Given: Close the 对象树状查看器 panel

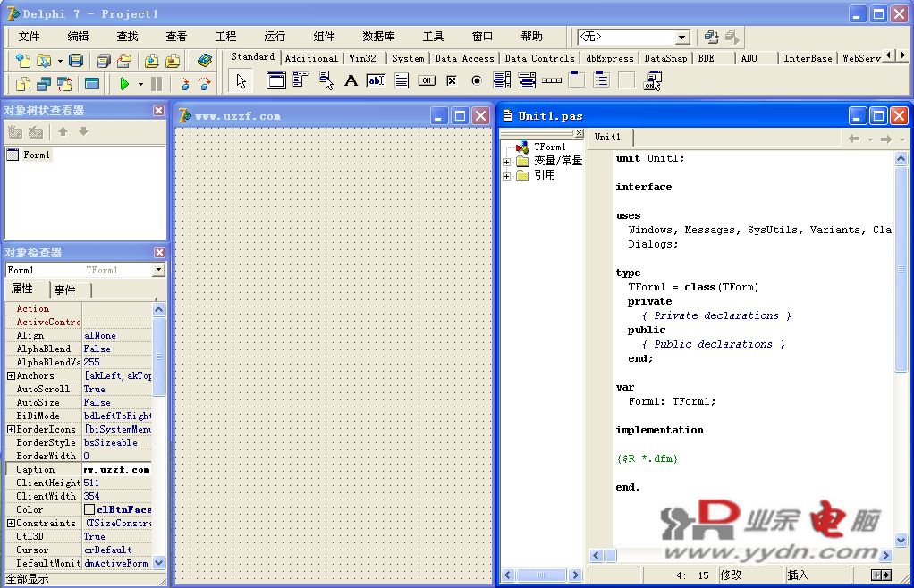Looking at the screenshot, I should (x=158, y=110).
